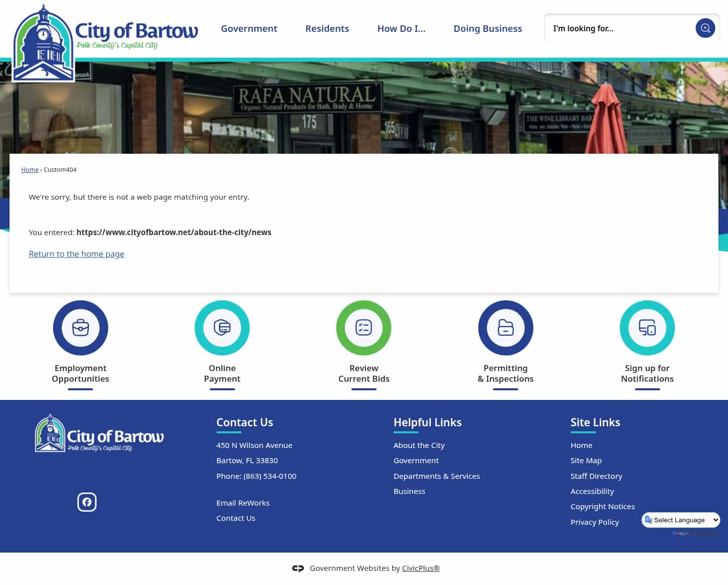Select the Sign up for Notifications icon
The height and width of the screenshot is (585, 728).
click(x=647, y=328)
